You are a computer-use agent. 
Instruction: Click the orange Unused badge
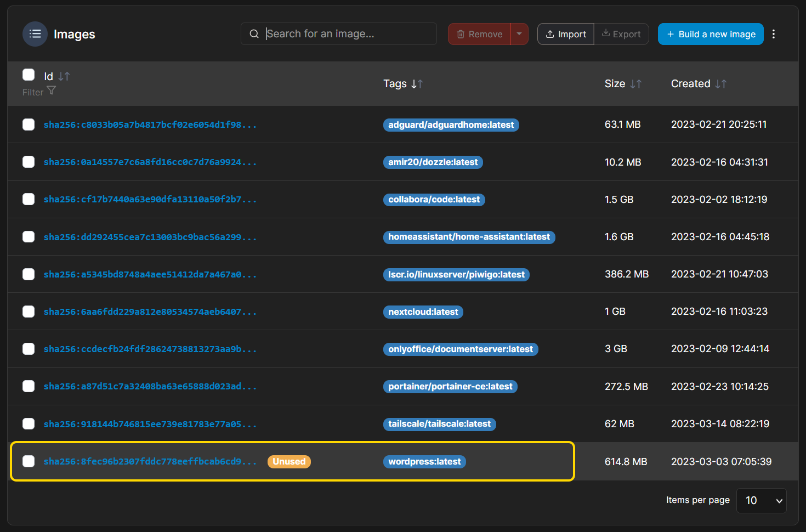pyautogui.click(x=289, y=462)
